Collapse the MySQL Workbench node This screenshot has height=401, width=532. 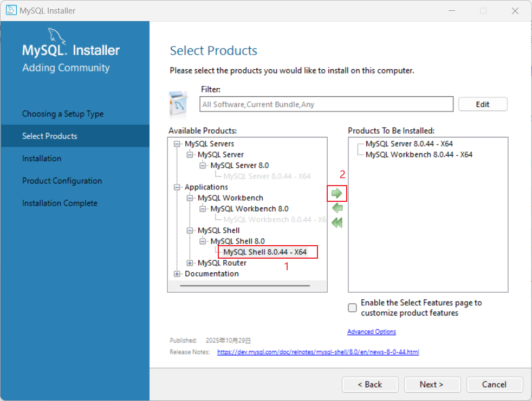click(190, 198)
